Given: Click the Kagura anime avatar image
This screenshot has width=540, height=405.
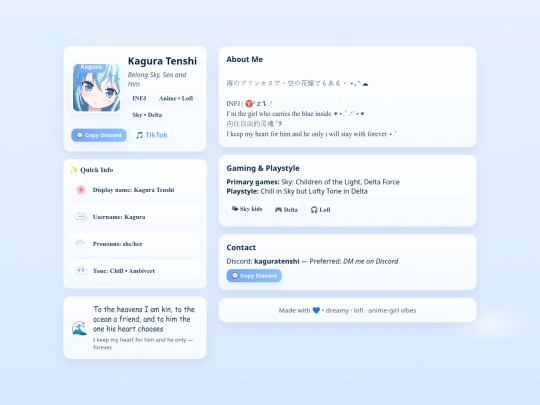Looking at the screenshot, I should 96,88.
